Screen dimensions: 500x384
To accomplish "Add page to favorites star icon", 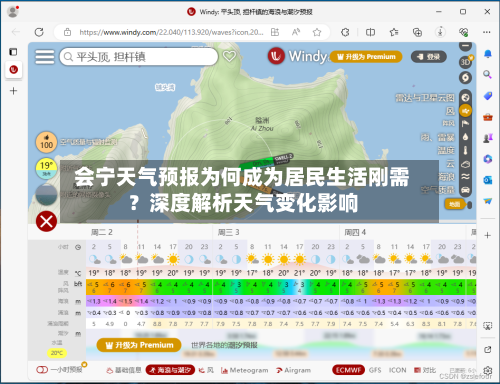I will 317,32.
